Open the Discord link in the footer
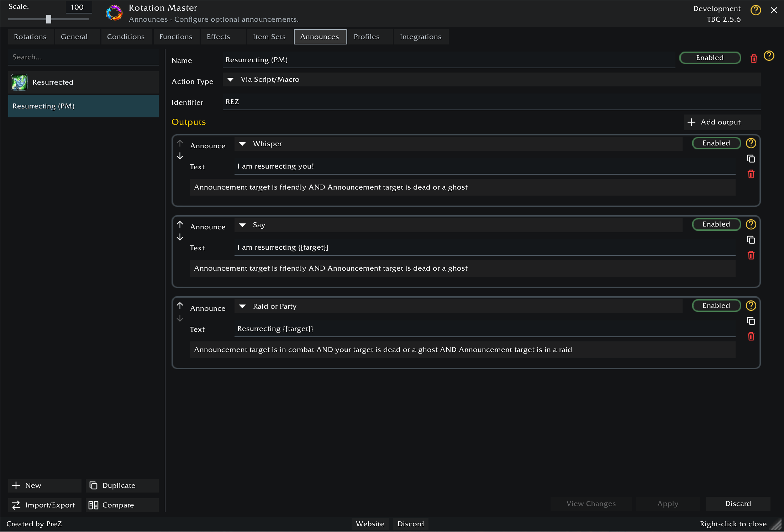The width and height of the screenshot is (784, 532). coord(411,524)
